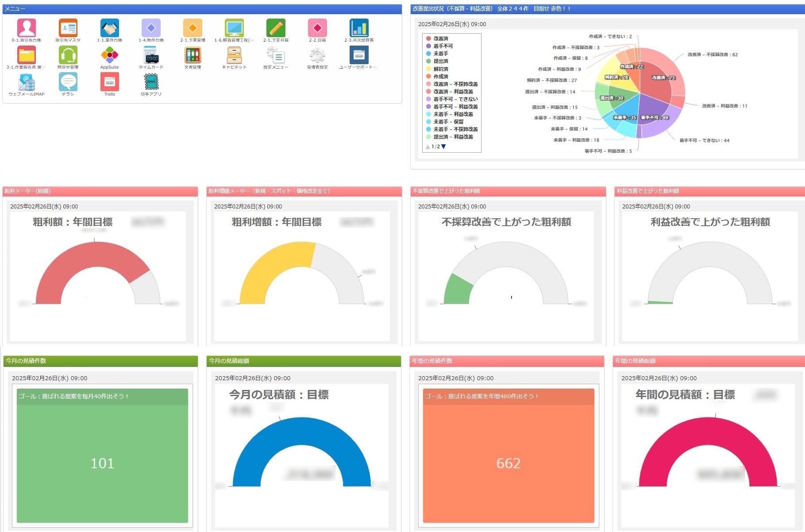Viewport: 805px width, 532px height.
Task: Open the タイムカード clock icon
Action: click(x=151, y=56)
